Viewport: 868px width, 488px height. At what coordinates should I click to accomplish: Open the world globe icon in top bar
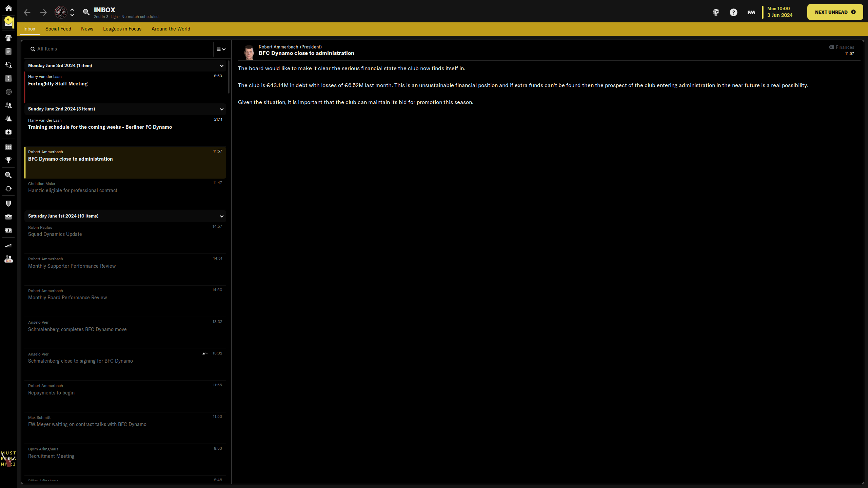(716, 13)
